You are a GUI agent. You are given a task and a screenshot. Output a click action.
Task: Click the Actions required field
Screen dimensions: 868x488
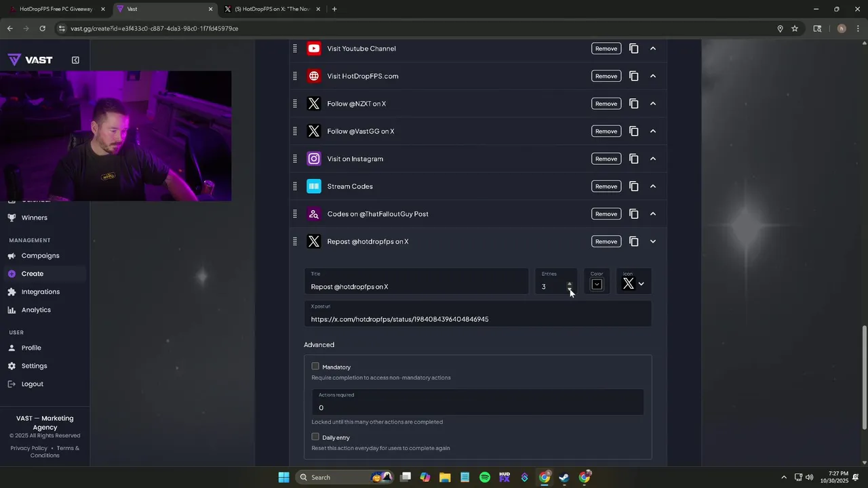point(477,402)
